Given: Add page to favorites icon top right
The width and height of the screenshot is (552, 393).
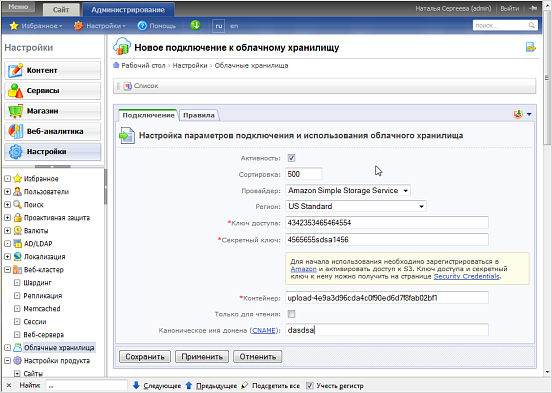Looking at the screenshot, I should pos(531,47).
